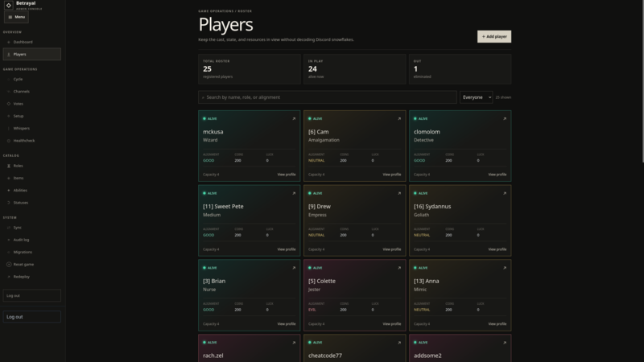Click the page vertical scrollbar

point(642,82)
